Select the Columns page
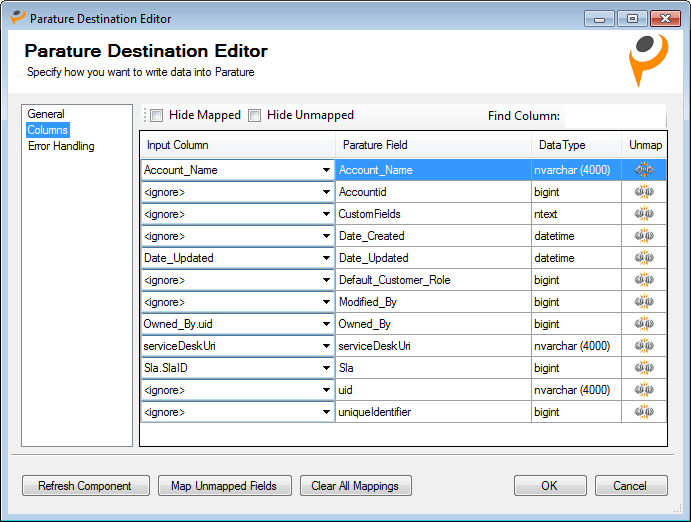The width and height of the screenshot is (691, 522). click(x=48, y=130)
